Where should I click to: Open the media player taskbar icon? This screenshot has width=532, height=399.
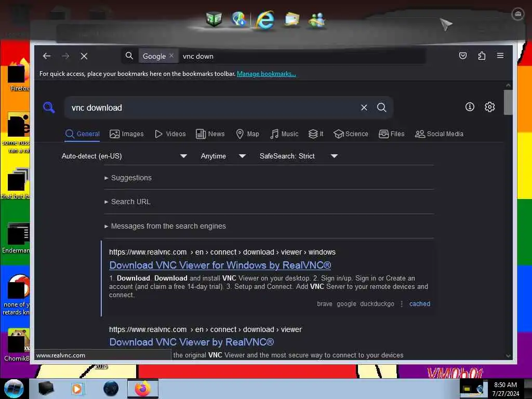[77, 389]
